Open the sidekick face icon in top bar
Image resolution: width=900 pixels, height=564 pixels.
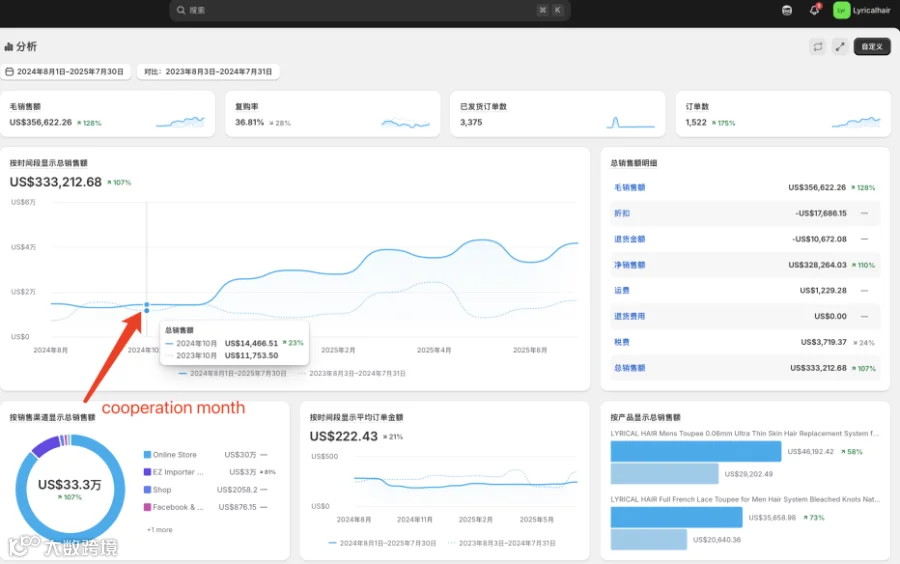point(787,10)
